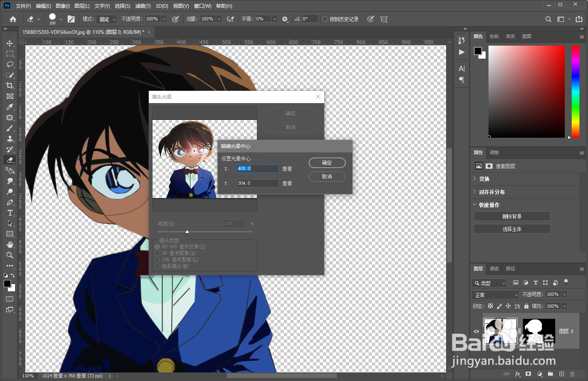588x381 pixels.
Task: Toggle symmetry butterfly icon
Action: tap(384, 19)
